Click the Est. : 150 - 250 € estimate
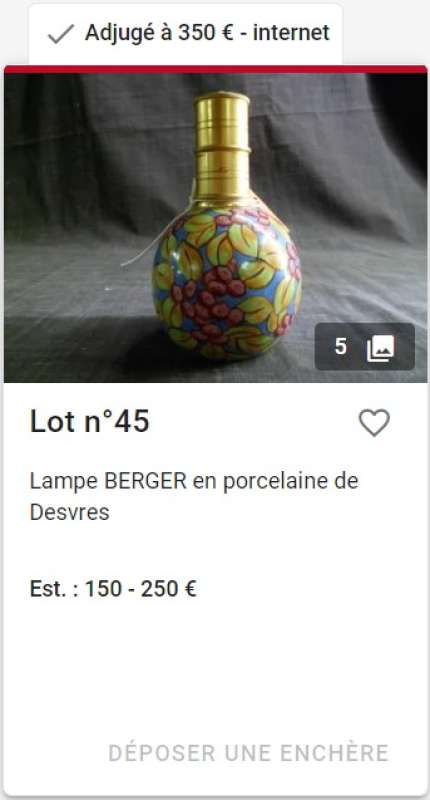 coord(113,589)
